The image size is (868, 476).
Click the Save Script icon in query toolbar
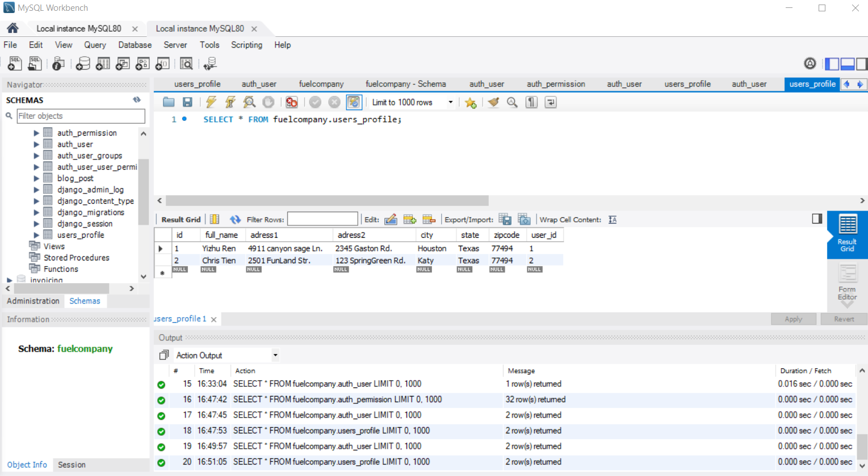[188, 102]
